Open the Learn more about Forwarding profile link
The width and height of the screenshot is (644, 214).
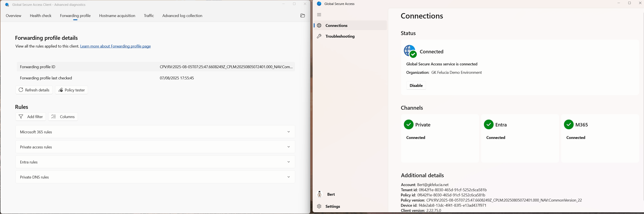(x=116, y=46)
